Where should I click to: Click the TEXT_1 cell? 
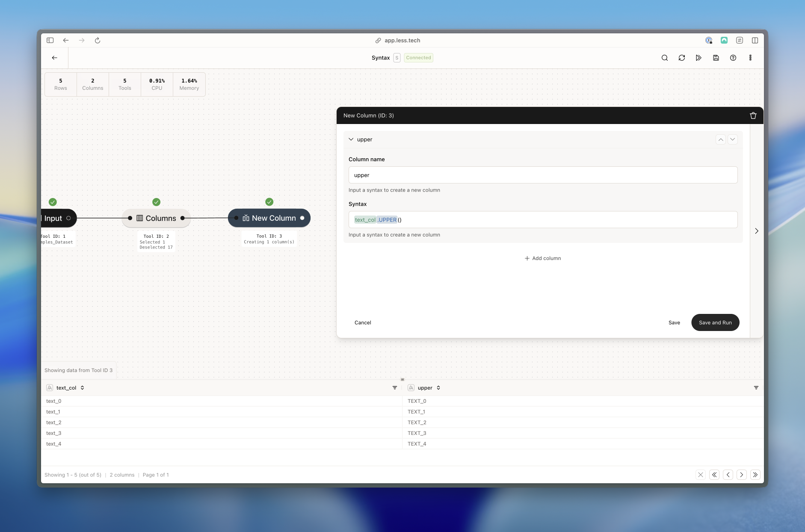tap(583, 412)
